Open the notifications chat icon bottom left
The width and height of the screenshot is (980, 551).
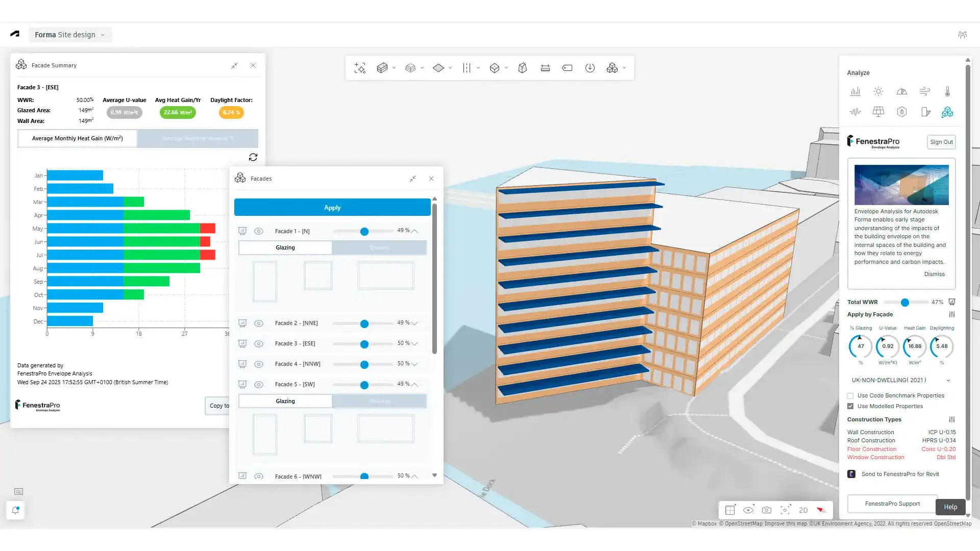click(16, 510)
